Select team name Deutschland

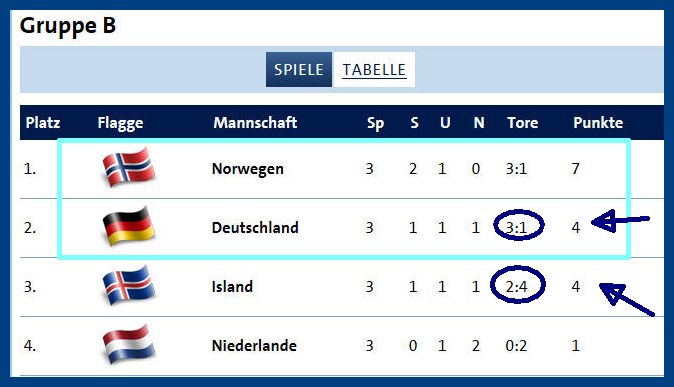point(255,227)
